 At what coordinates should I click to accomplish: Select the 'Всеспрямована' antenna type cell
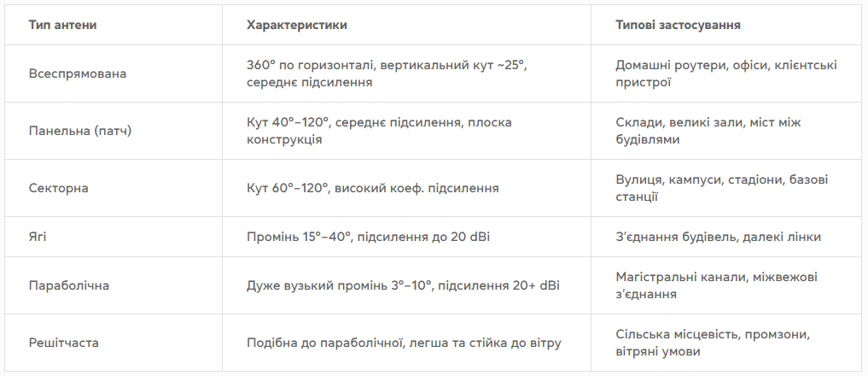78,73
